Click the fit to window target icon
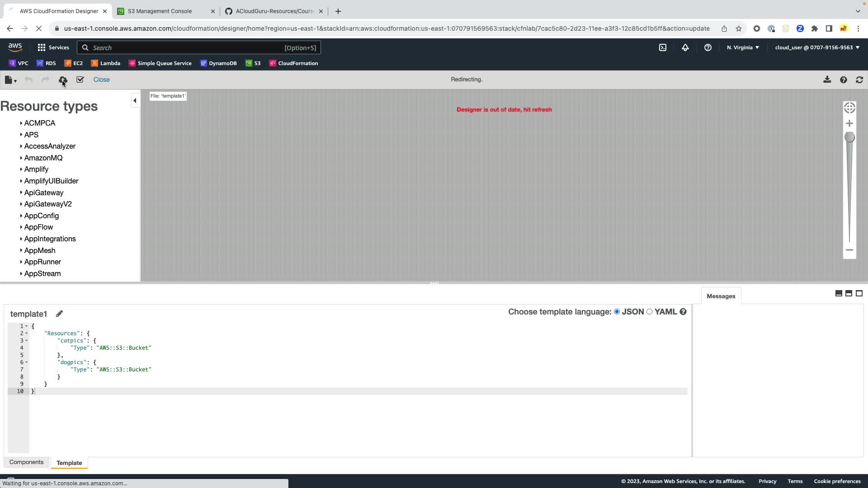 [849, 108]
